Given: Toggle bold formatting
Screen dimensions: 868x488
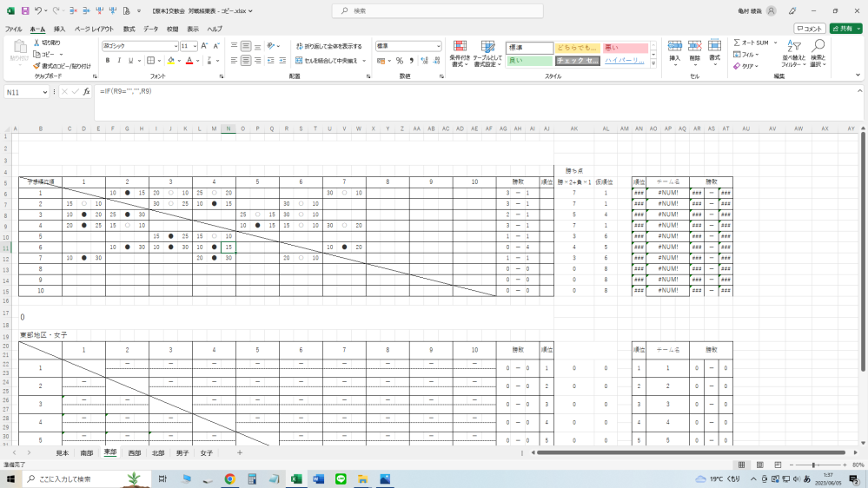Looking at the screenshot, I should pos(108,61).
